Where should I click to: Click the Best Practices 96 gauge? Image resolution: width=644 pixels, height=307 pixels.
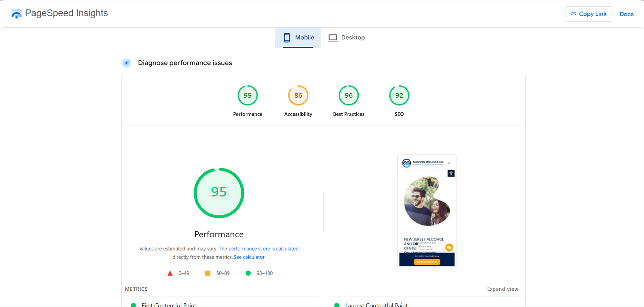pos(349,96)
